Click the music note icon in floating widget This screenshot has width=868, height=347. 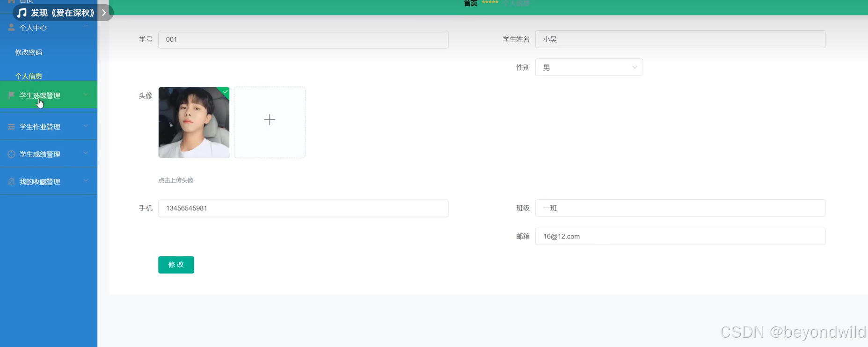click(22, 13)
